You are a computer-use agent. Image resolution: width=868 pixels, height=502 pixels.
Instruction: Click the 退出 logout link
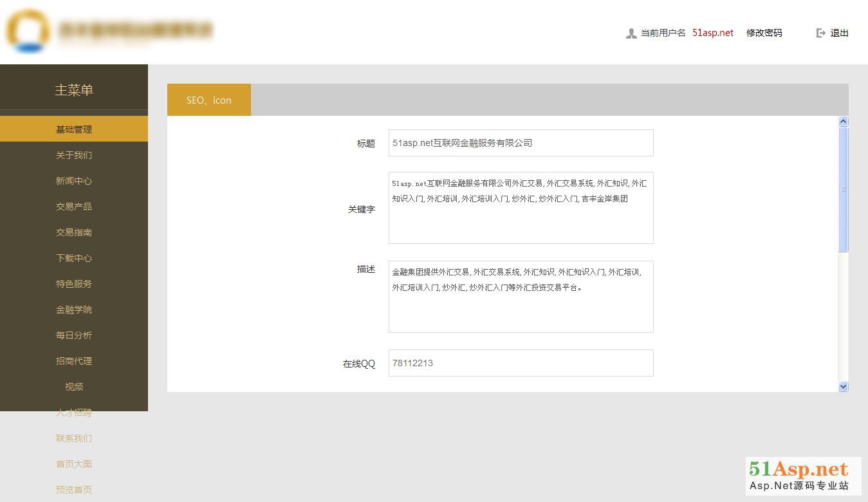click(x=839, y=33)
